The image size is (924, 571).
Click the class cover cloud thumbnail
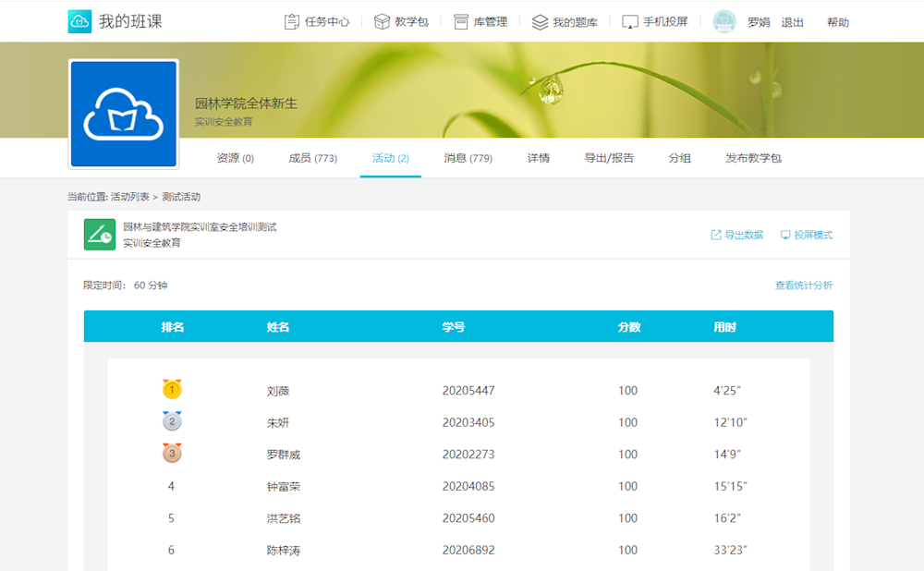pyautogui.click(x=124, y=115)
